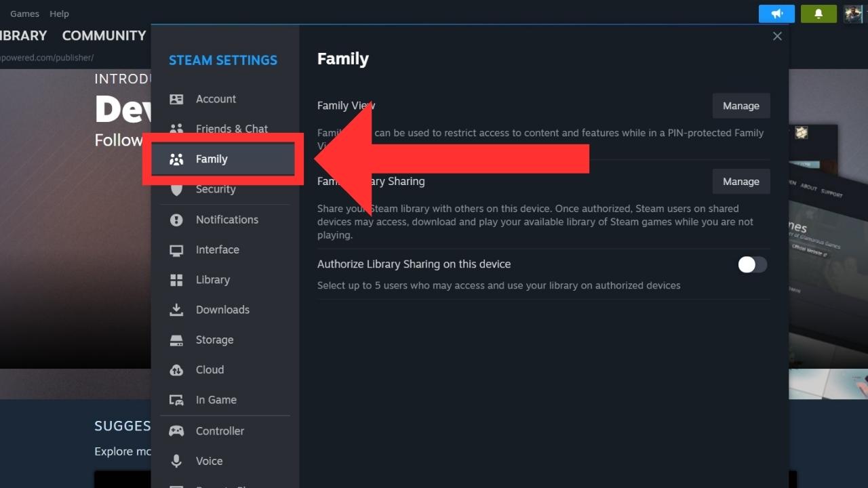Enable Authorize Library Sharing on this device
868x488 pixels.
coord(752,264)
